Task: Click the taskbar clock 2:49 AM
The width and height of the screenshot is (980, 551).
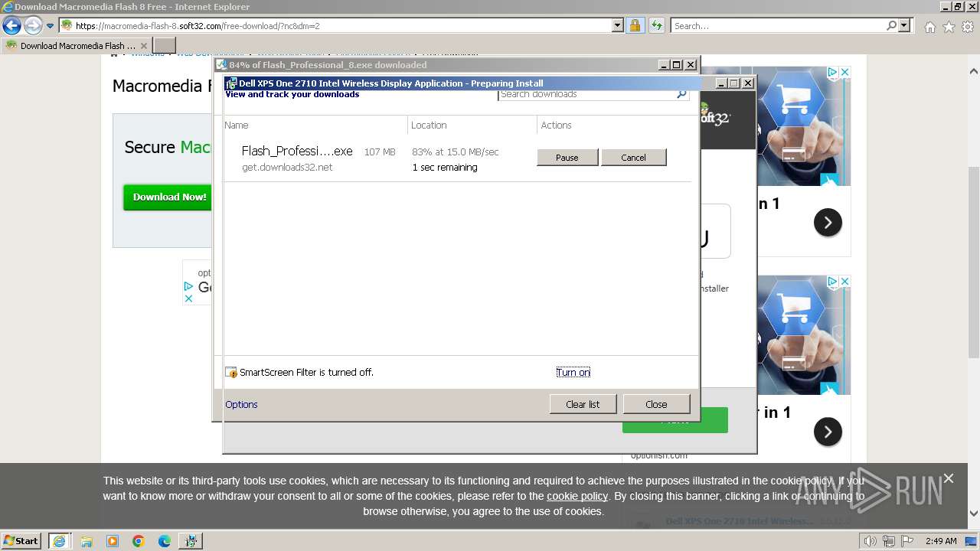Action: [941, 541]
